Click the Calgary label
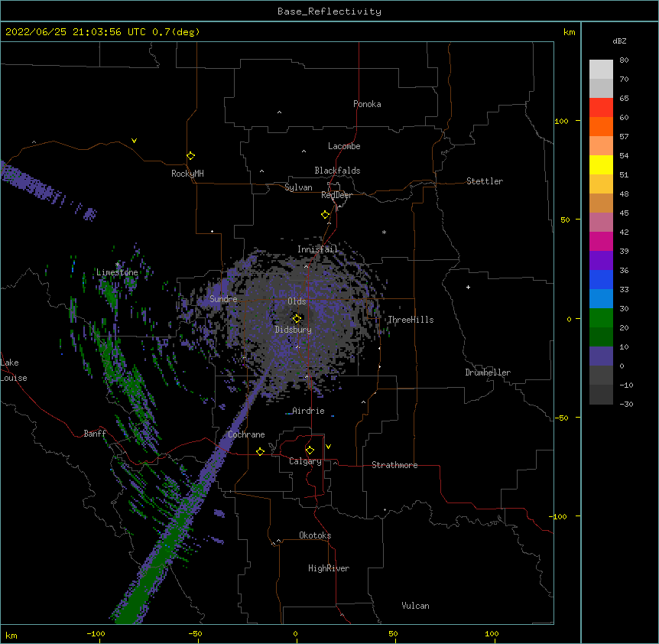Viewport: 659px width, 644px height. point(305,461)
